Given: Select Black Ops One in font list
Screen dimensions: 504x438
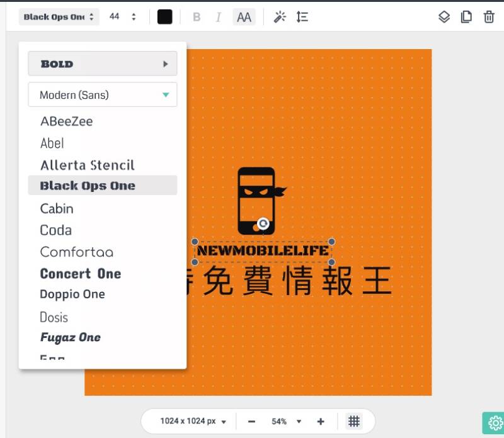Looking at the screenshot, I should 103,185.
